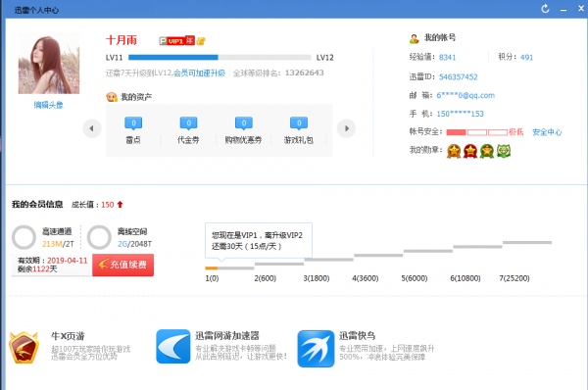This screenshot has height=390, width=588.
Task: Click the VIP level 3(1800) marker
Action: tap(317, 278)
